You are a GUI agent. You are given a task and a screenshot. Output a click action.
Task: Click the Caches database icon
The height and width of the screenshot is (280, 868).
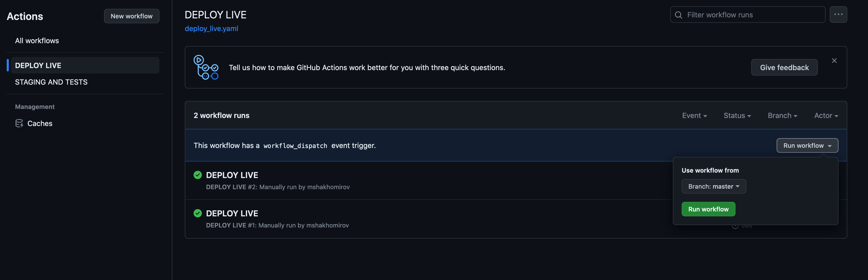pos(19,123)
